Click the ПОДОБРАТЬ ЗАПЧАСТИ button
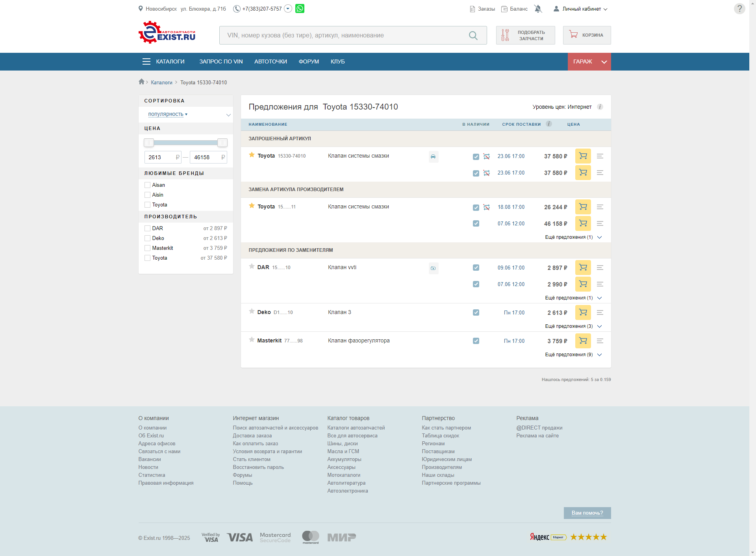 pos(525,35)
